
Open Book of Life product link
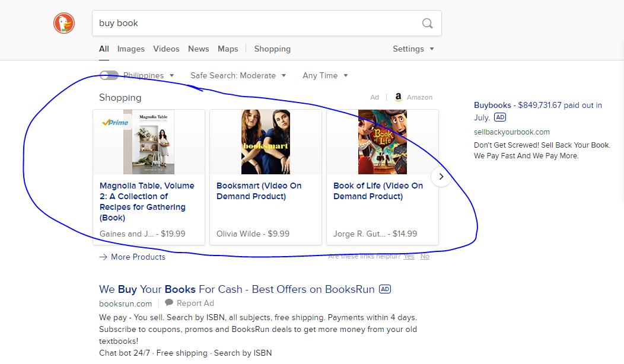[x=378, y=191]
